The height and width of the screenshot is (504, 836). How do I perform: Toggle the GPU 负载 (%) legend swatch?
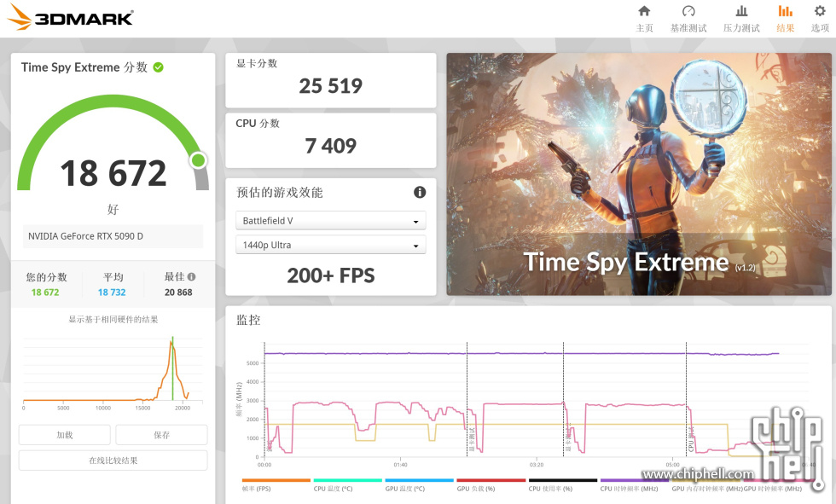(x=491, y=481)
